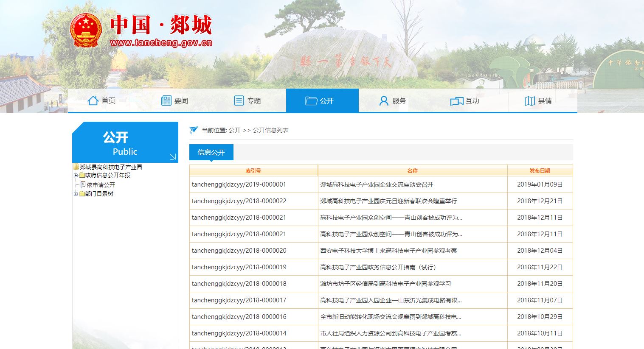Select the 信息公开 tab
Image resolution: width=644 pixels, height=349 pixels.
pyautogui.click(x=211, y=152)
